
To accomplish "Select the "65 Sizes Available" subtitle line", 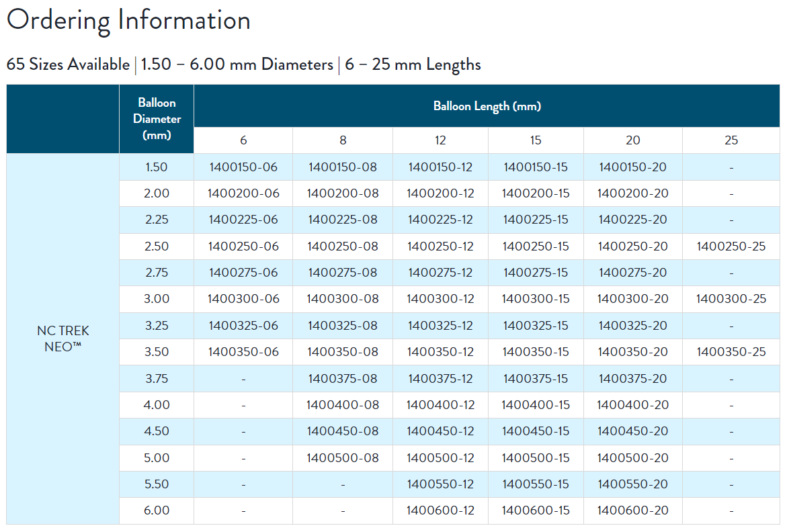I will 243,65.
